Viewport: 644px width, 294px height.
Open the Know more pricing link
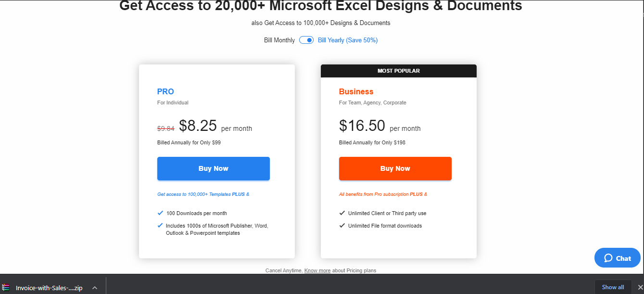point(317,270)
